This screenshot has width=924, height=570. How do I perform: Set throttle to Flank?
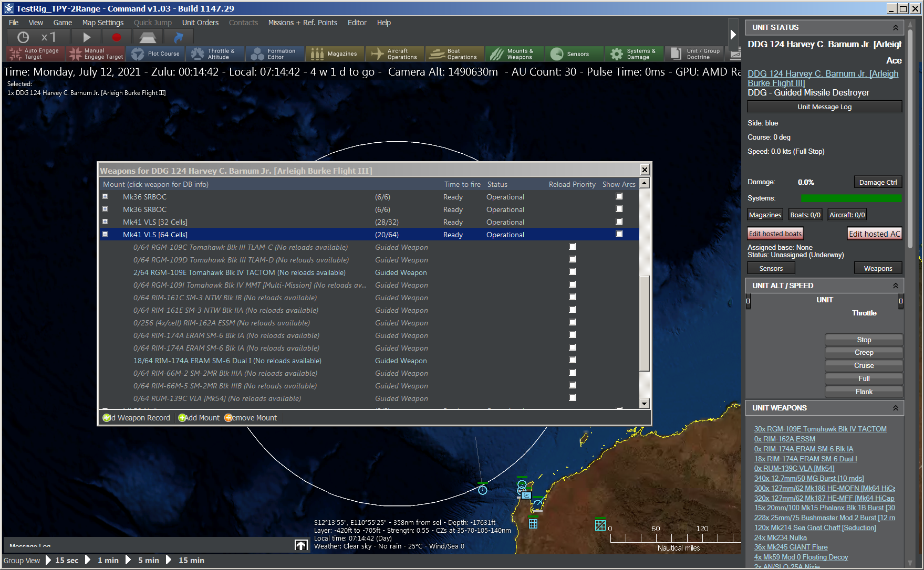coord(864,392)
